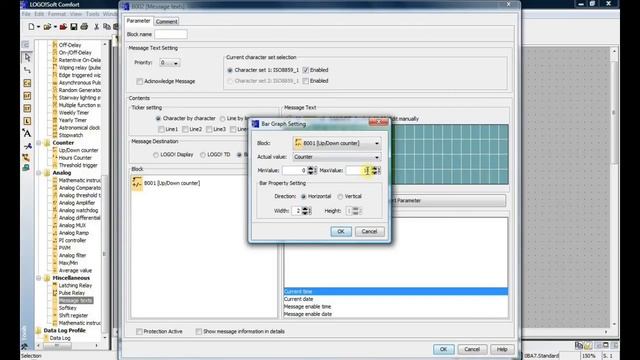Select the Selection arrow tool in the left toolbar
The image size is (640, 360).
point(27,57)
